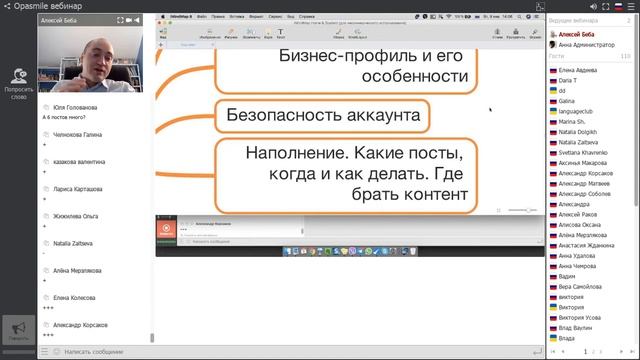Screen dimensions: 640x360
Task: Go to next page of guest list
Action: tap(621, 351)
